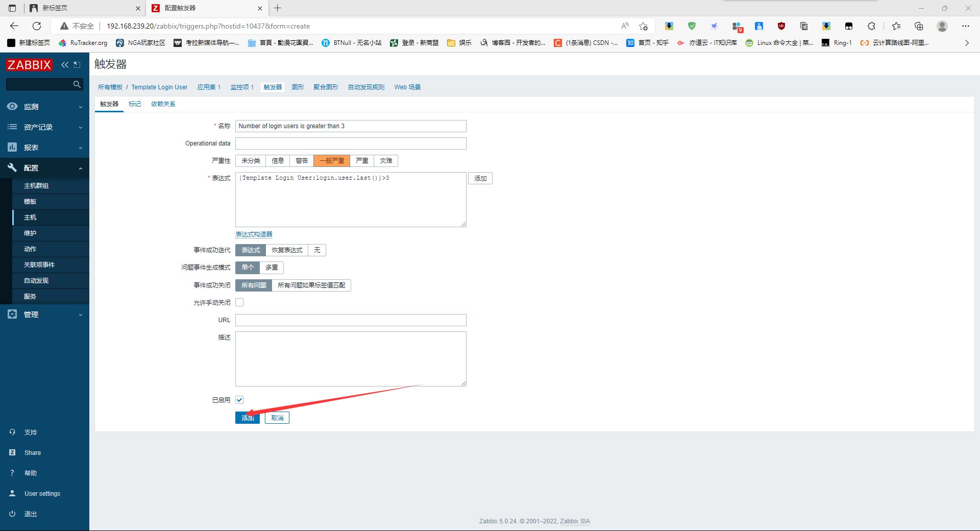Click the eye icon for 监测
This screenshot has height=531, width=980.
(12, 106)
